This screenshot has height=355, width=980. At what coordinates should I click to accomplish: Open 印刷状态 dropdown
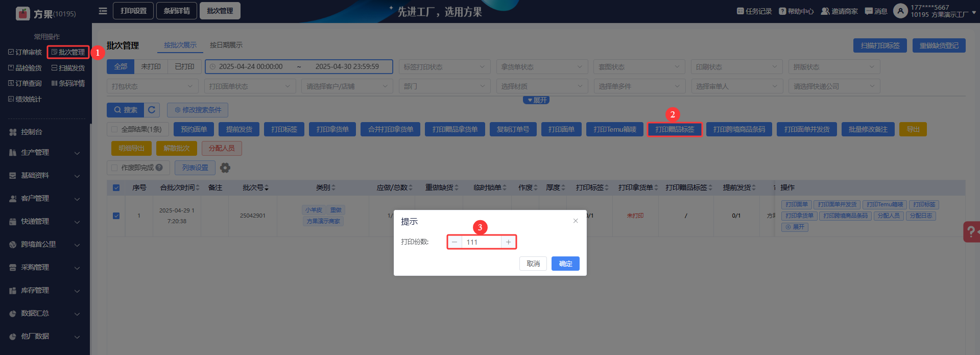pyautogui.click(x=737, y=67)
